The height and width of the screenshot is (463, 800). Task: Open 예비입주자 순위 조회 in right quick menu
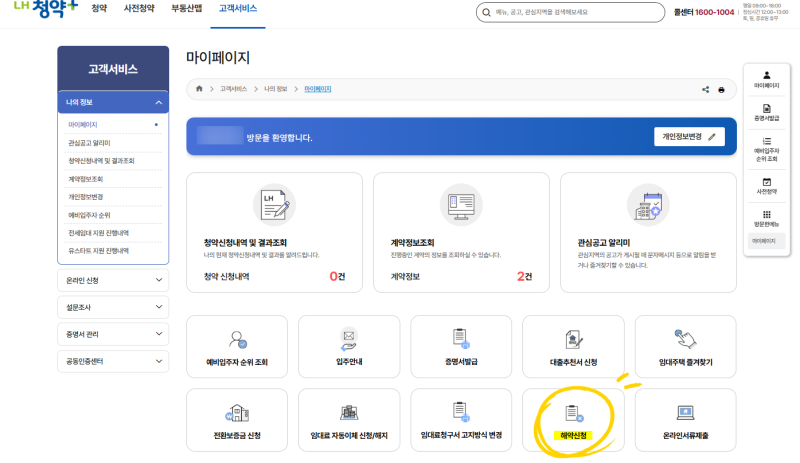[766, 150]
